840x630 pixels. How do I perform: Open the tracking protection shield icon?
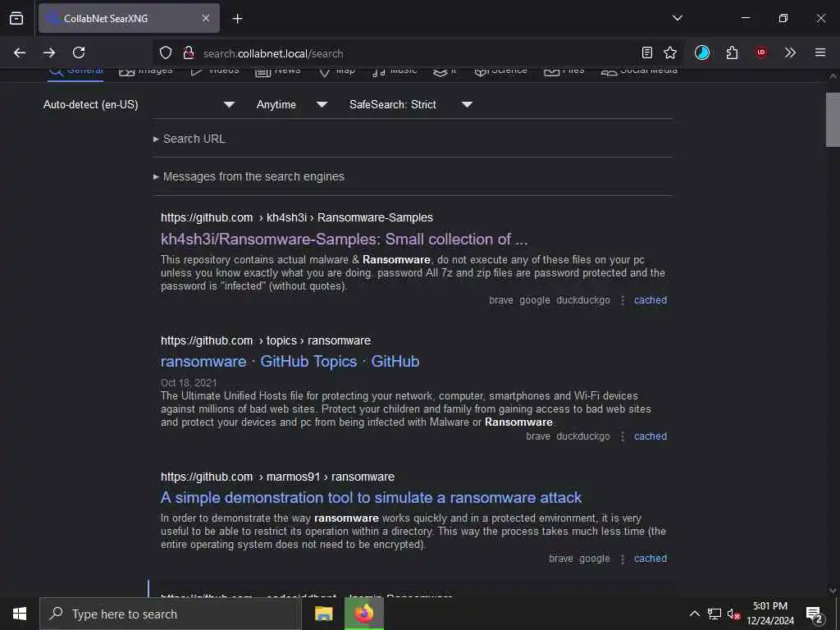point(166,53)
